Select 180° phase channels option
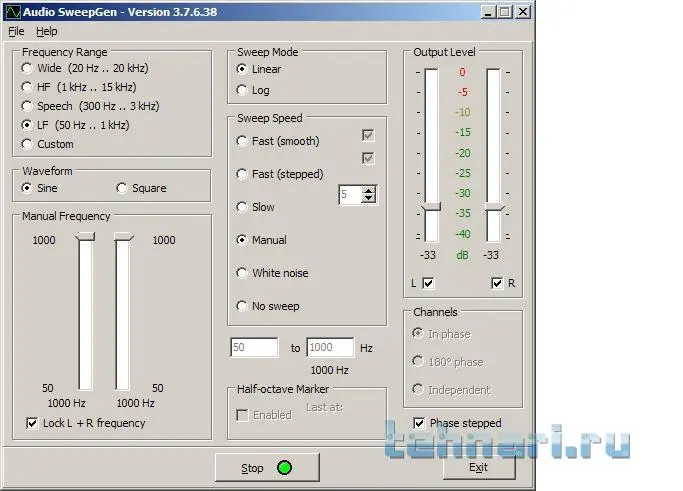Image resolution: width=683 pixels, height=491 pixels. point(448,362)
